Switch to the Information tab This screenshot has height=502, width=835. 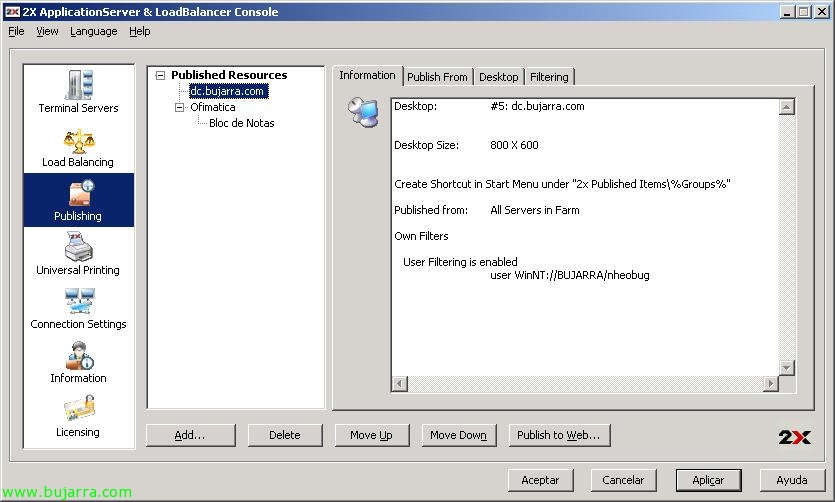tap(367, 75)
